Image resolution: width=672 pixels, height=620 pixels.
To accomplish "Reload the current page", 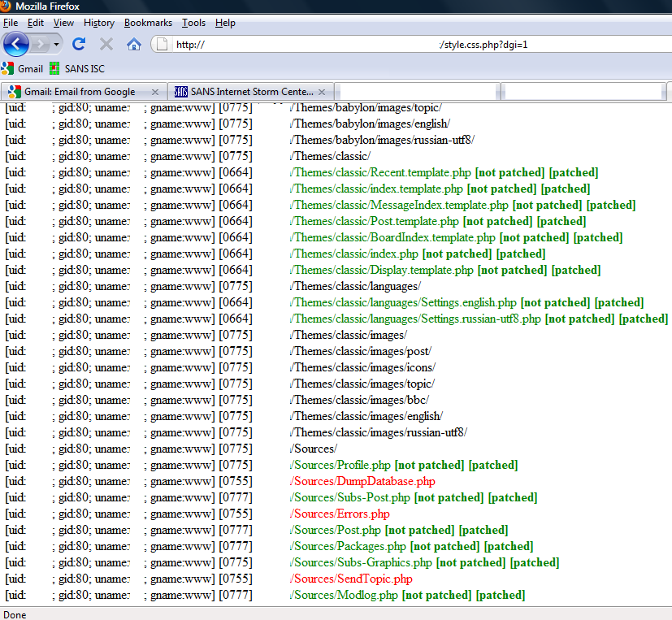I will point(79,44).
